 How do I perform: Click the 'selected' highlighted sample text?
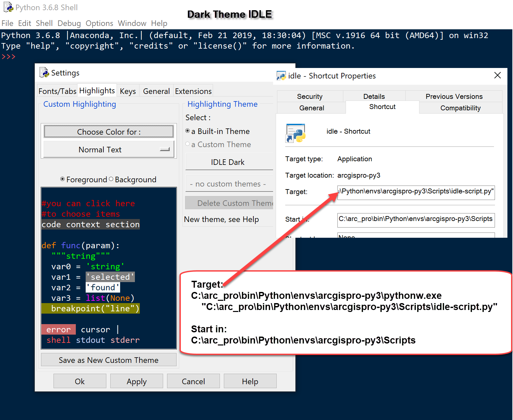110,277
